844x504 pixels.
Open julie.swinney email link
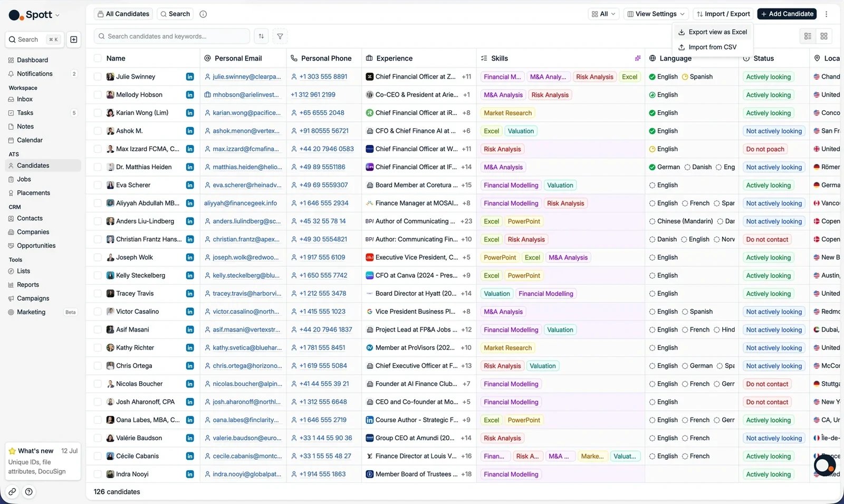pyautogui.click(x=246, y=77)
